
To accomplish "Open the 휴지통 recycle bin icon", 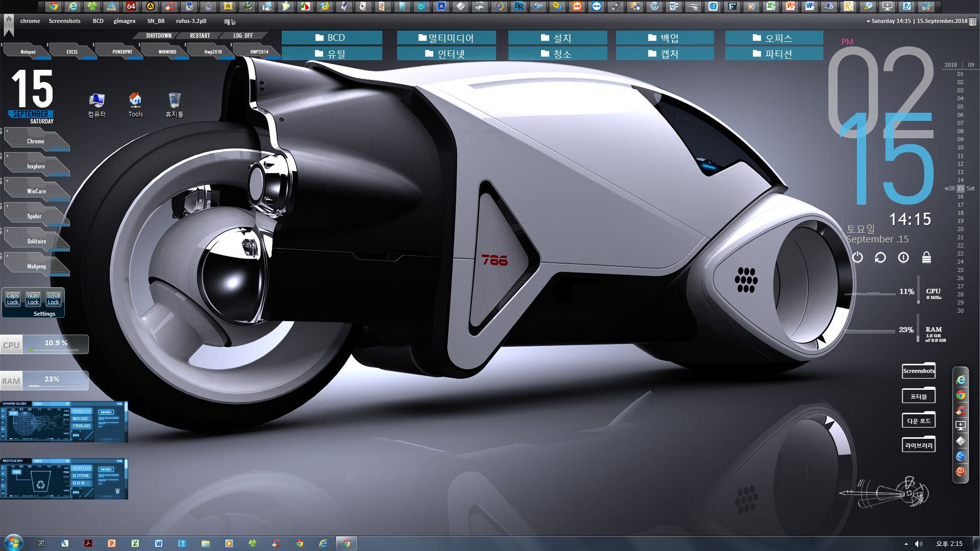I will pyautogui.click(x=174, y=105).
